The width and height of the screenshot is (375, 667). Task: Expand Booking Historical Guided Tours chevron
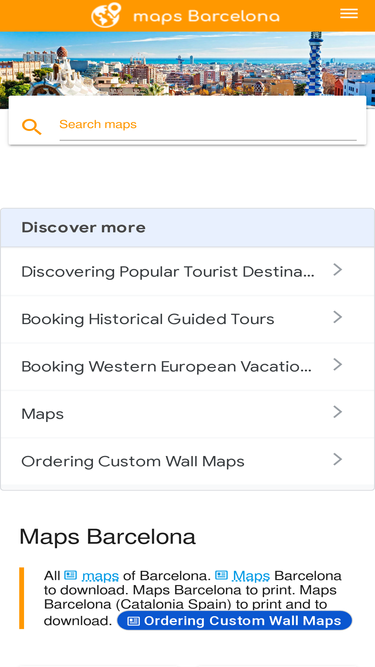338,317
